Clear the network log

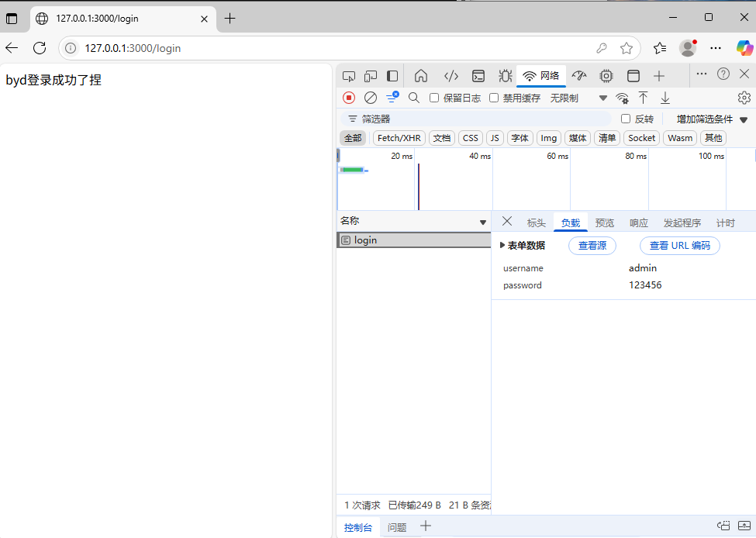coord(371,98)
